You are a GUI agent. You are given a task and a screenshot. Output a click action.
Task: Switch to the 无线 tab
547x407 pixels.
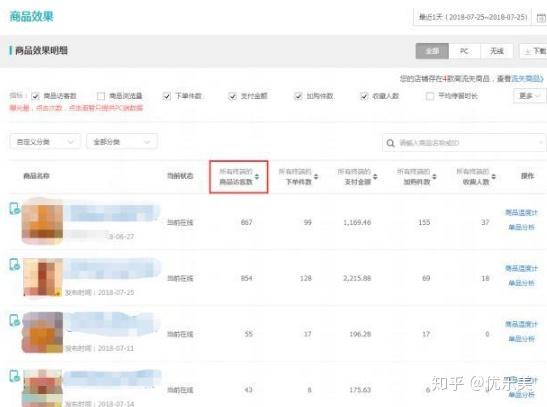click(x=497, y=51)
